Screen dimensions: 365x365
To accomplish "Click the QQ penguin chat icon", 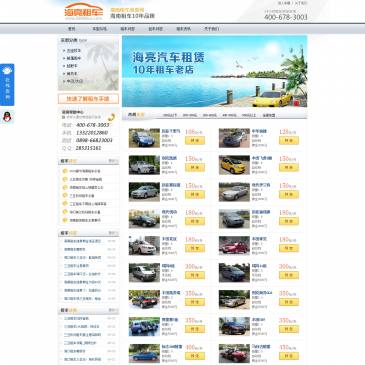I will click(x=7, y=117).
